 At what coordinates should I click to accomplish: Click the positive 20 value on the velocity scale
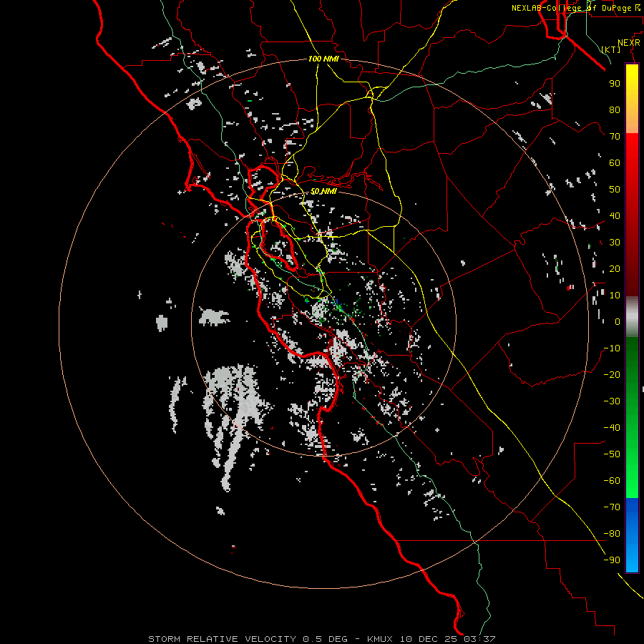pyautogui.click(x=615, y=269)
